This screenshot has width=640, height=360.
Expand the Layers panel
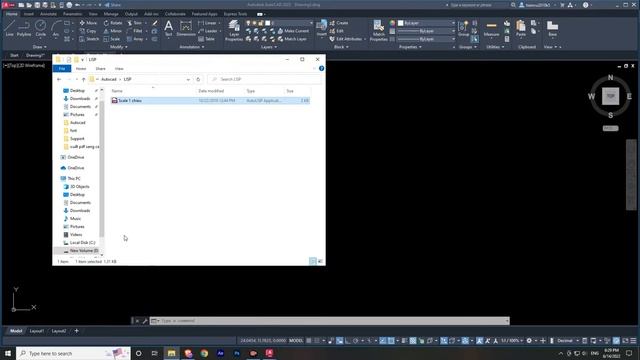point(268,47)
